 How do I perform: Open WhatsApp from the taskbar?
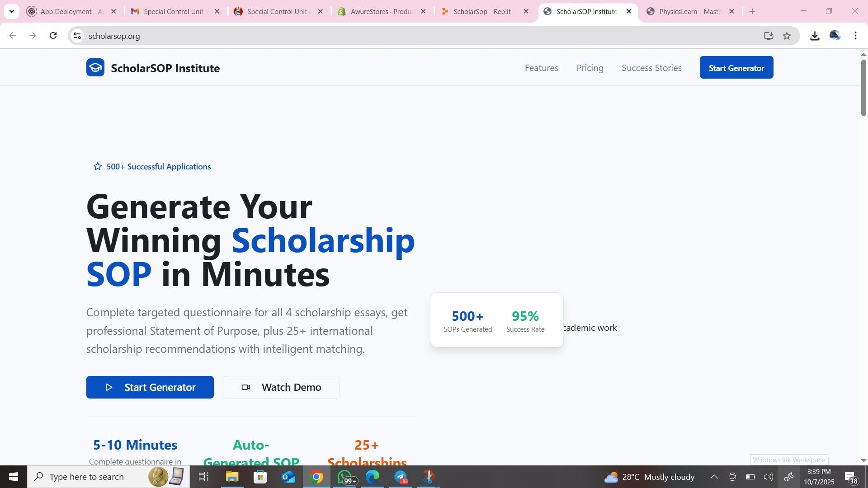click(344, 477)
